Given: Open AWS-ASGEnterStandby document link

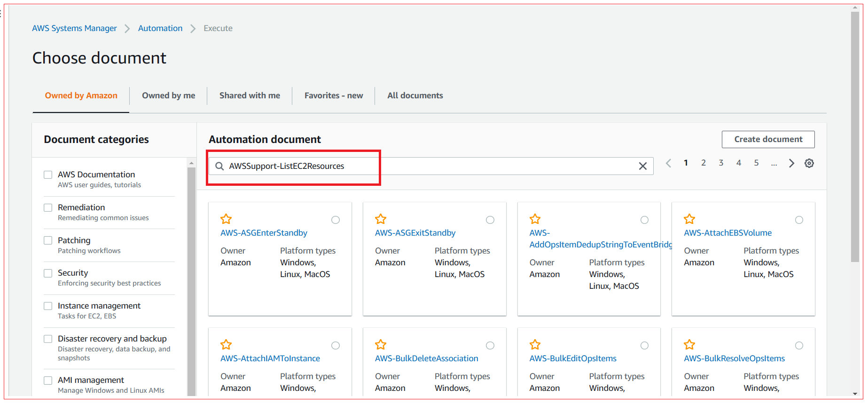Looking at the screenshot, I should click(264, 233).
